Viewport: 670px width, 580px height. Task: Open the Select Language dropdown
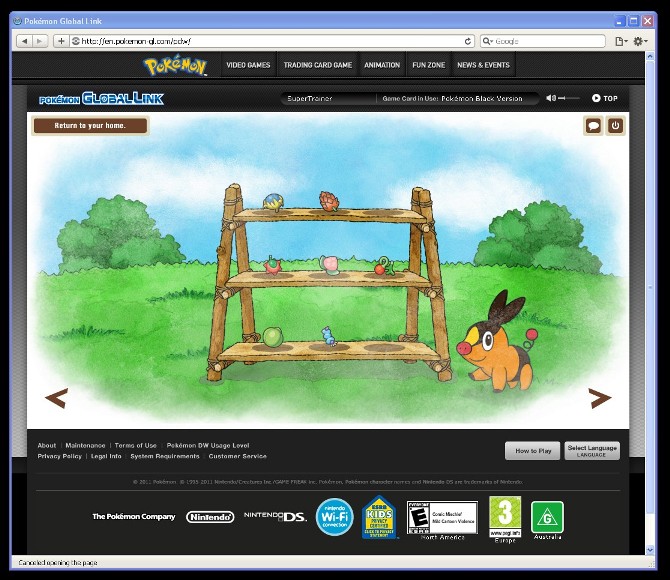tap(592, 451)
